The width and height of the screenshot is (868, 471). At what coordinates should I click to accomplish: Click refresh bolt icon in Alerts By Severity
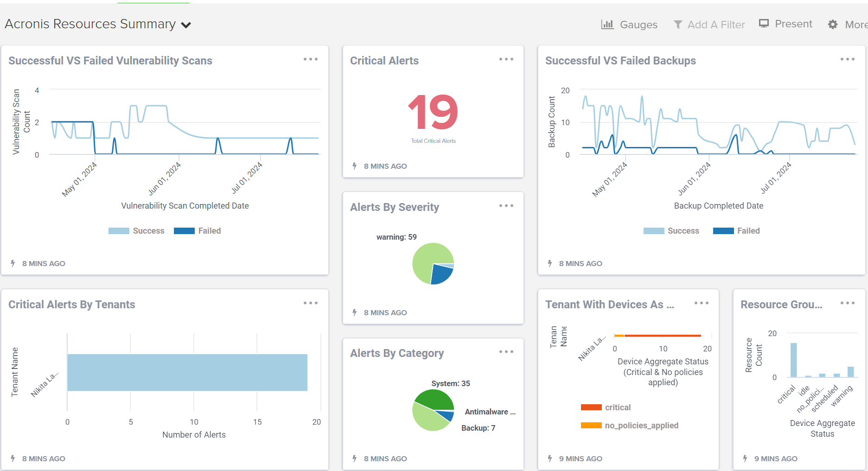click(355, 312)
